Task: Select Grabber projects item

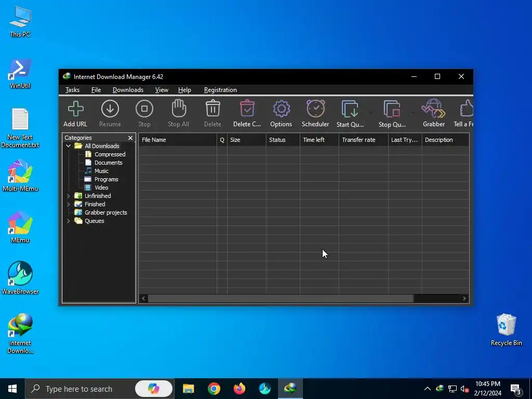Action: click(105, 212)
